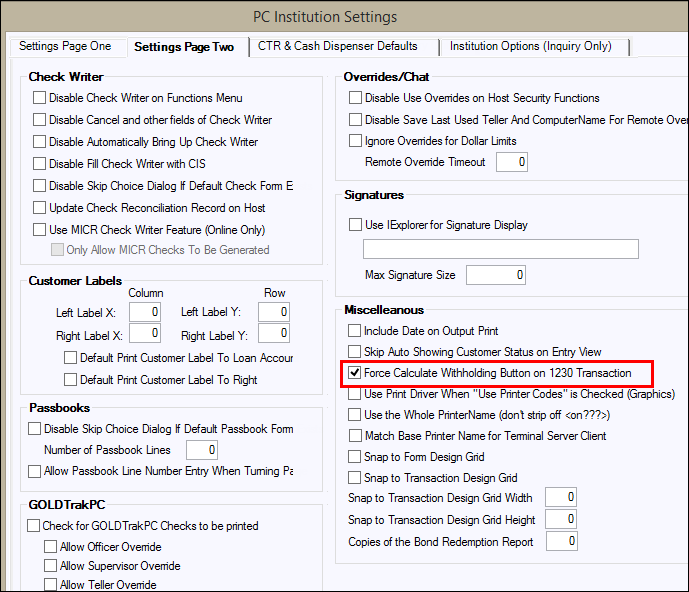Image resolution: width=689 pixels, height=592 pixels.
Task: Toggle Allow Supervisor Override checkbox
Action: (50, 566)
